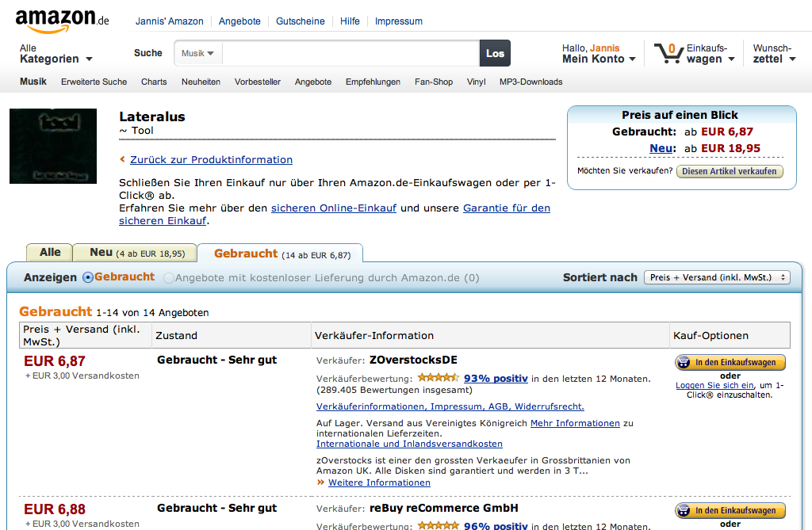Open ZOverstocksDE 93% positiv rating link

click(x=496, y=379)
